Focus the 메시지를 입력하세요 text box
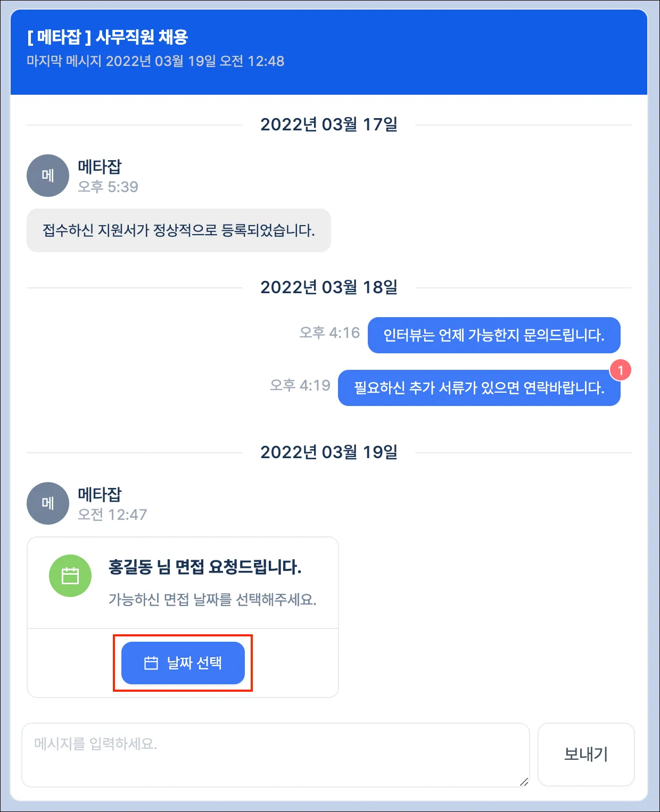 pyautogui.click(x=276, y=755)
